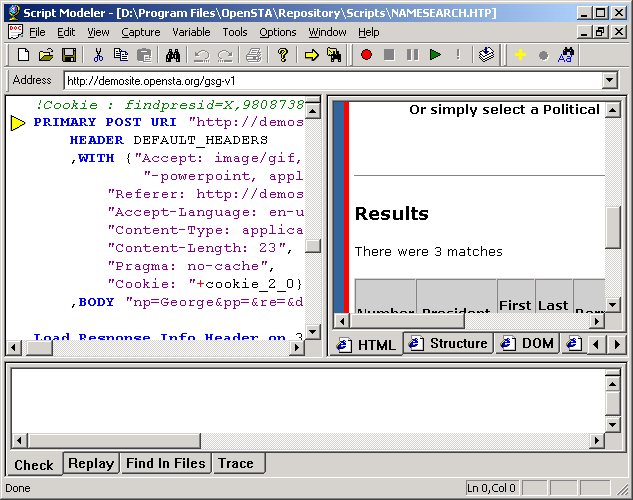This screenshot has height=500, width=633.
Task: Click the 'HEADER DEFAULT_HEADERS' line
Action: [168, 140]
